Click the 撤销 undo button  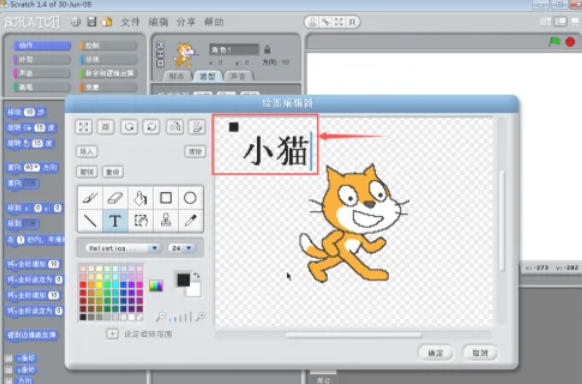87,172
